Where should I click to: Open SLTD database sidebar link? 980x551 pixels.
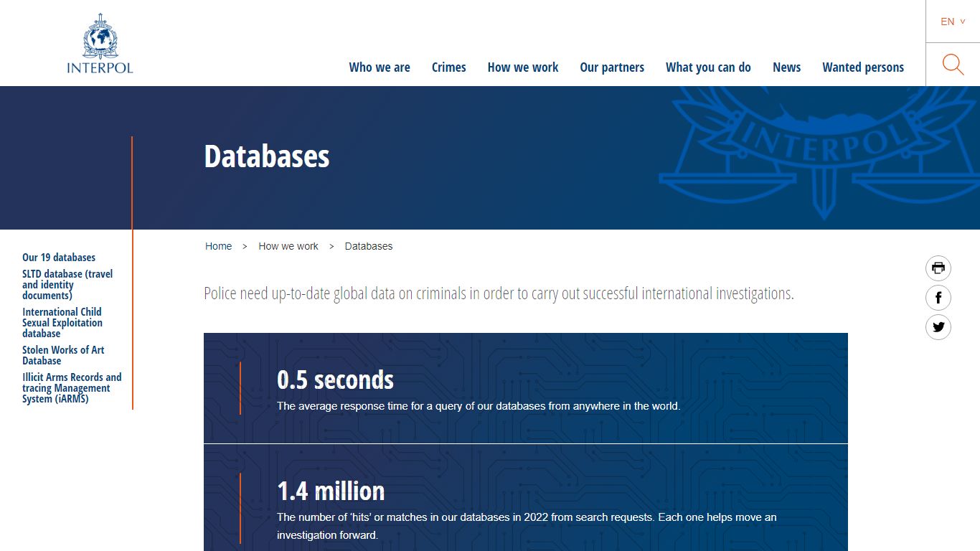click(x=67, y=285)
